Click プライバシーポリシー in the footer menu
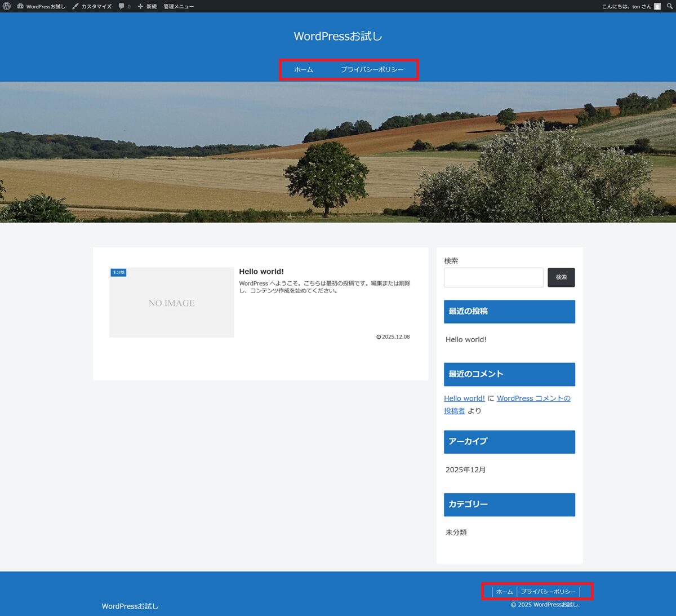This screenshot has height=616, width=676. (548, 592)
